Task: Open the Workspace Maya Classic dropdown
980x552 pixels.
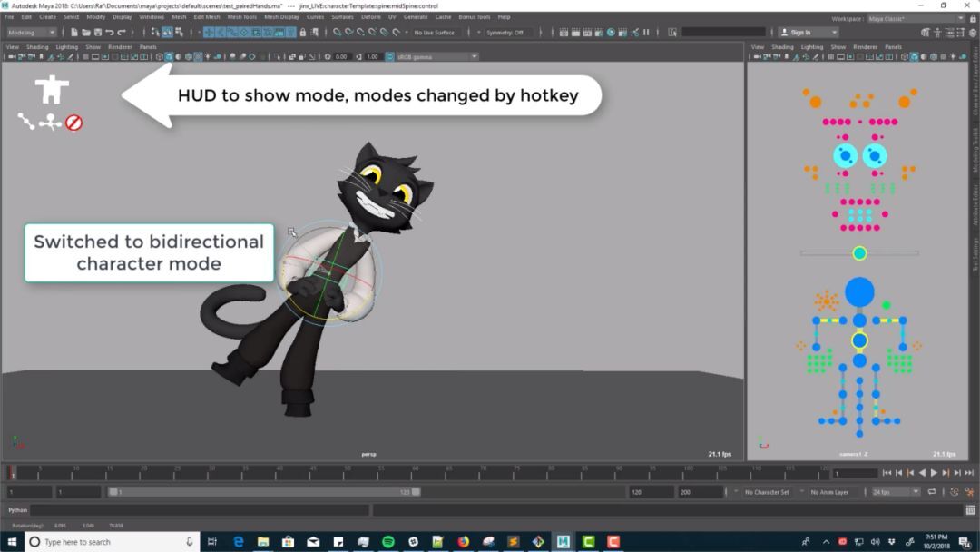Action: (x=916, y=19)
